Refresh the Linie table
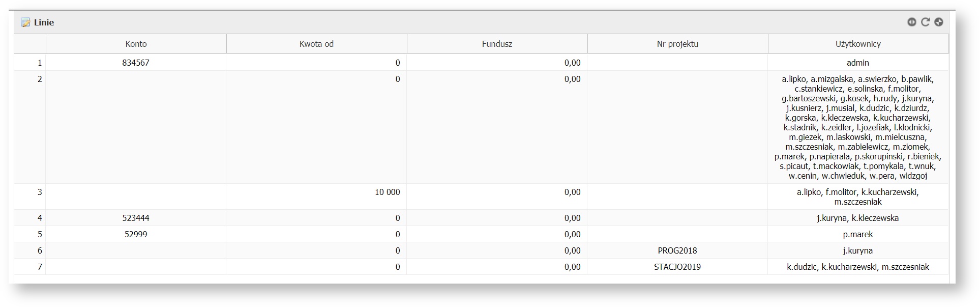This screenshot has width=980, height=308. pyautogui.click(x=925, y=22)
